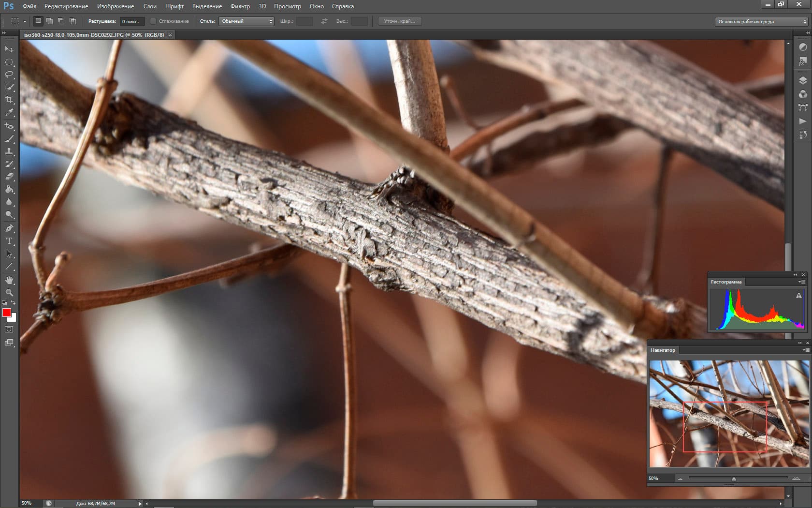This screenshot has width=812, height=508.
Task: Open the Навигатор panel options menu
Action: coord(806,350)
